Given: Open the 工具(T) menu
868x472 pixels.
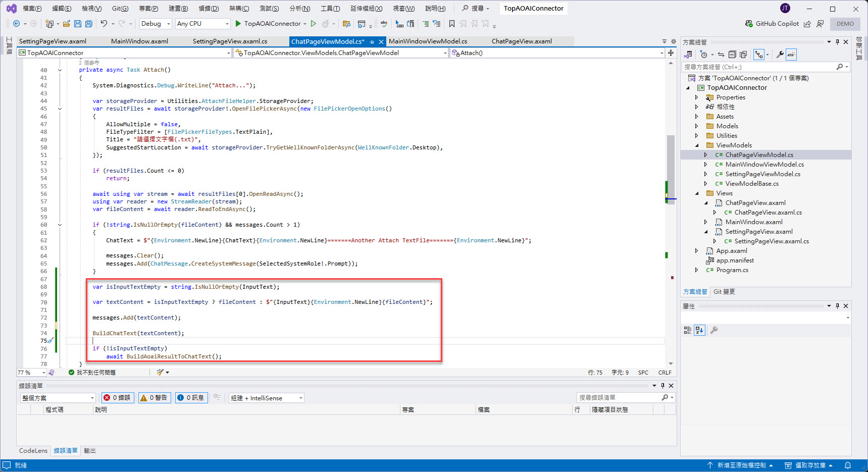Looking at the screenshot, I should (330, 8).
